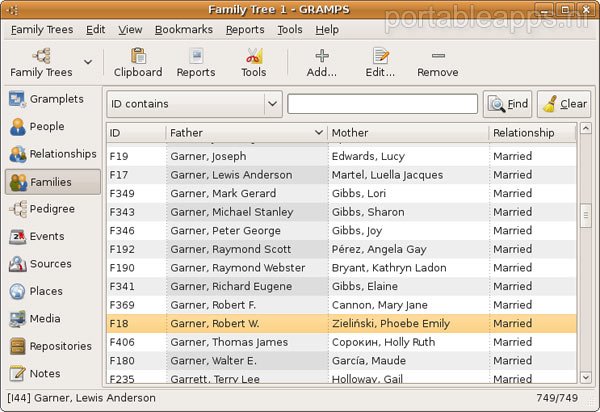Click the Find button

pos(507,104)
